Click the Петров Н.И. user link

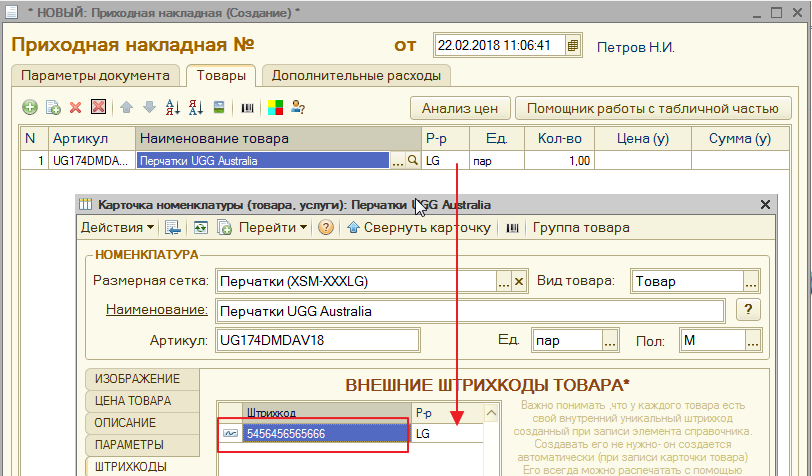[635, 47]
